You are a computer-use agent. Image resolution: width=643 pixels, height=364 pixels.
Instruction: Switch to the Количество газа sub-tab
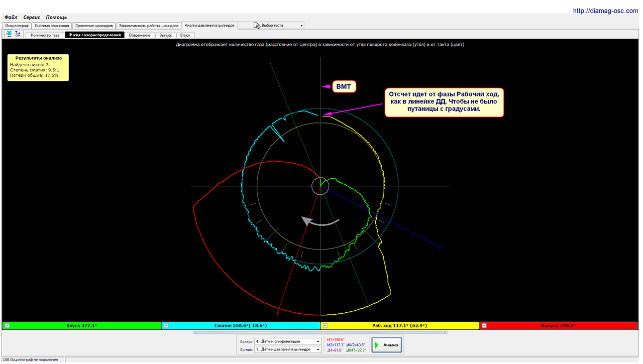(45, 35)
